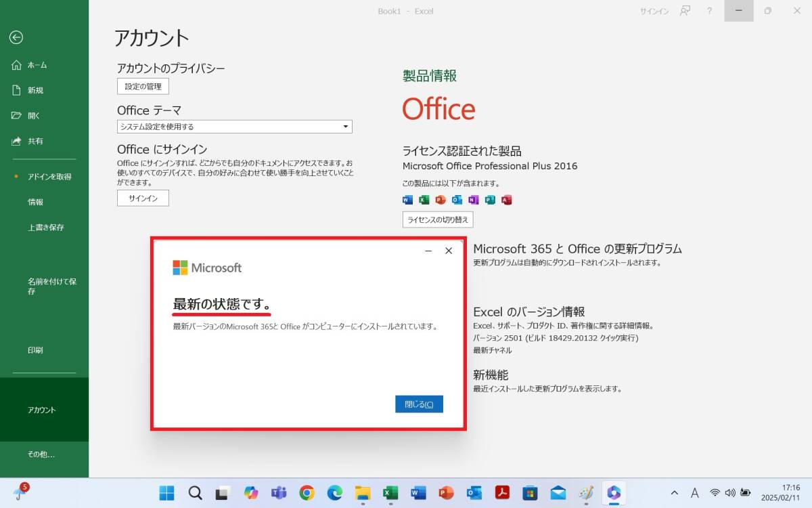Close the Microsoft update dialog with X
The image size is (812, 508).
pyautogui.click(x=449, y=251)
